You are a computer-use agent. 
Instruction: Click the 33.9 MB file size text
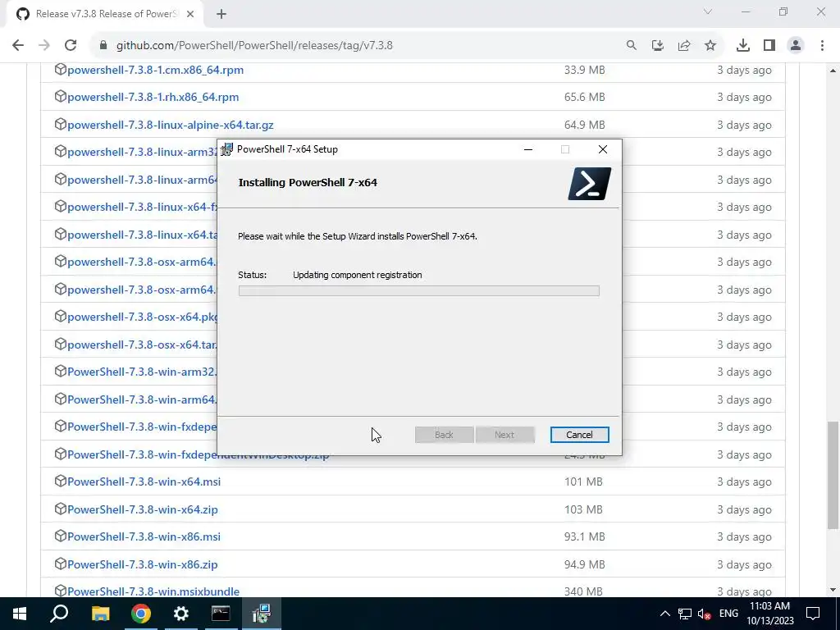[x=584, y=71]
